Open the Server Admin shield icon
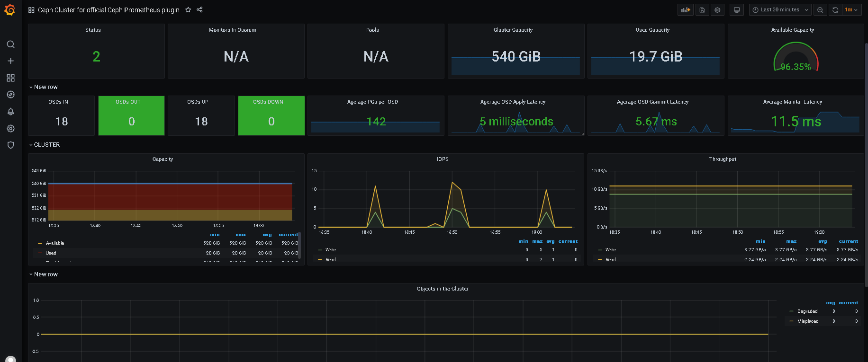 pos(10,145)
